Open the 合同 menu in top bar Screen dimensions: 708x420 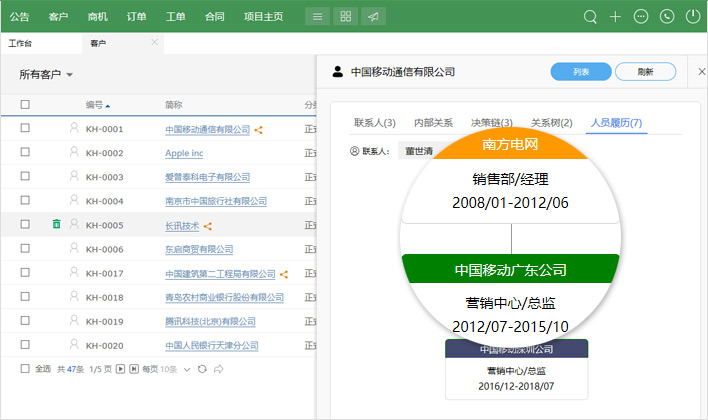click(x=215, y=17)
